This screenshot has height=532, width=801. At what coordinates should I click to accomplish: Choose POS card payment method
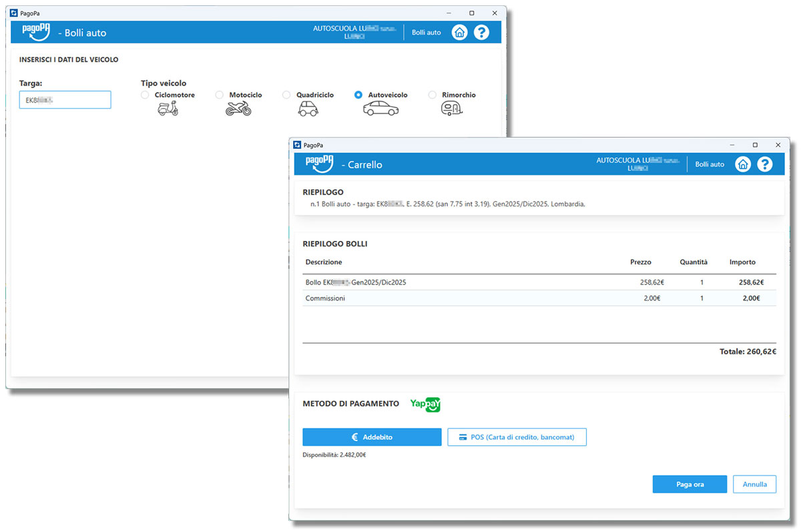(517, 437)
